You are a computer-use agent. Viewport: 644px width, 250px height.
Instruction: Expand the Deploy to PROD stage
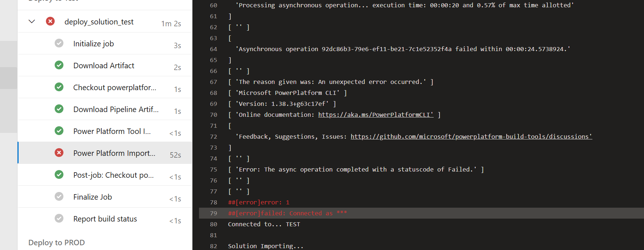pyautogui.click(x=56, y=242)
